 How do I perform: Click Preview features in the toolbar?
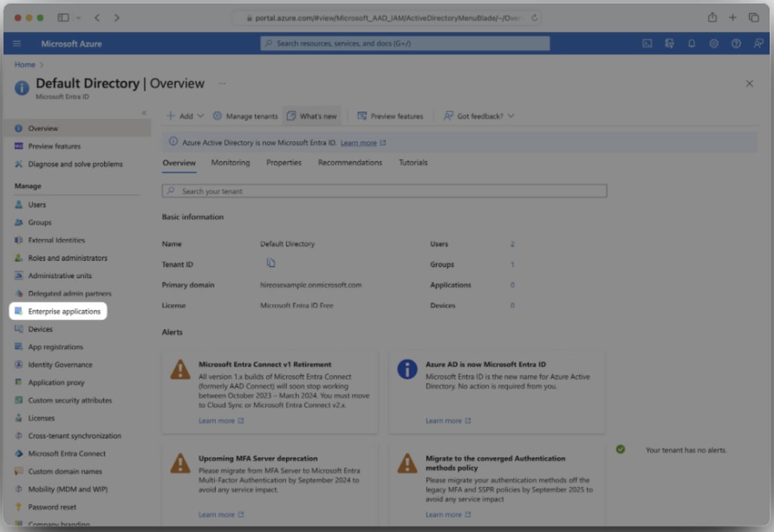pos(390,116)
